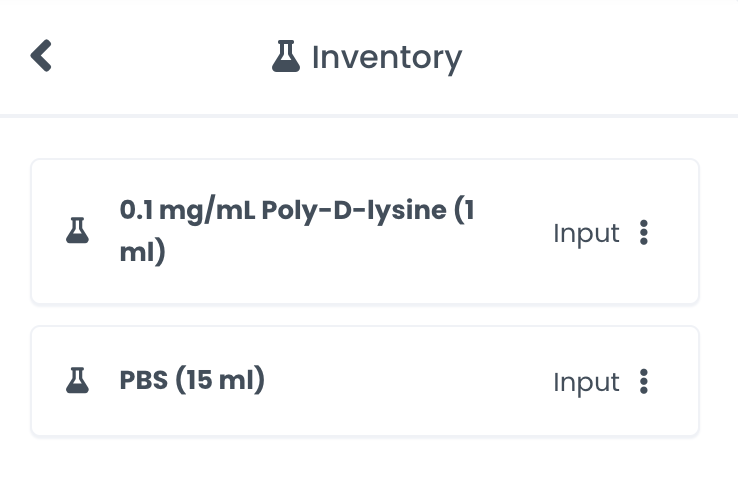Viewport: 738px width, 496px height.
Task: Click the flask icon on PBS row
Action: tap(77, 380)
